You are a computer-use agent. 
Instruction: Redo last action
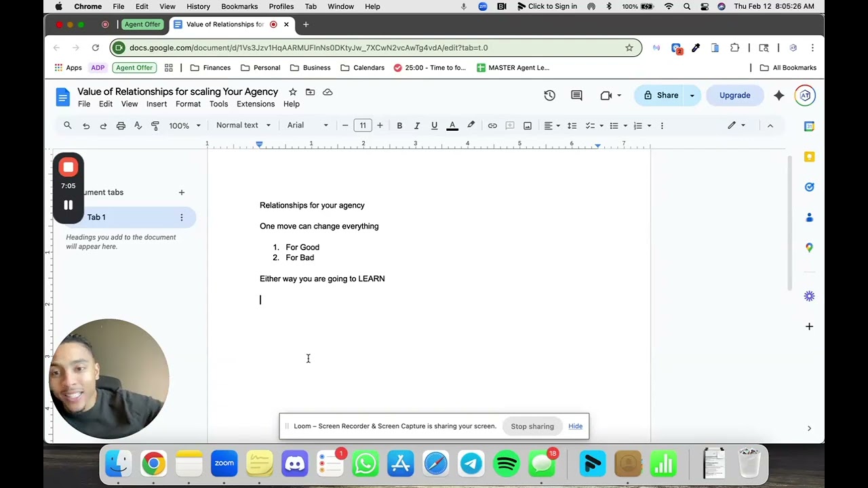[x=103, y=125]
